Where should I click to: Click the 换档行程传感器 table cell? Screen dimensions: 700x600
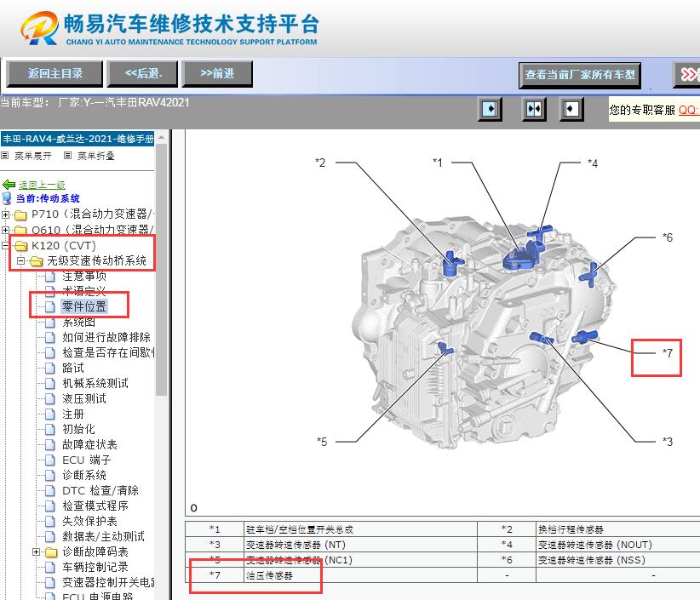click(x=618, y=529)
